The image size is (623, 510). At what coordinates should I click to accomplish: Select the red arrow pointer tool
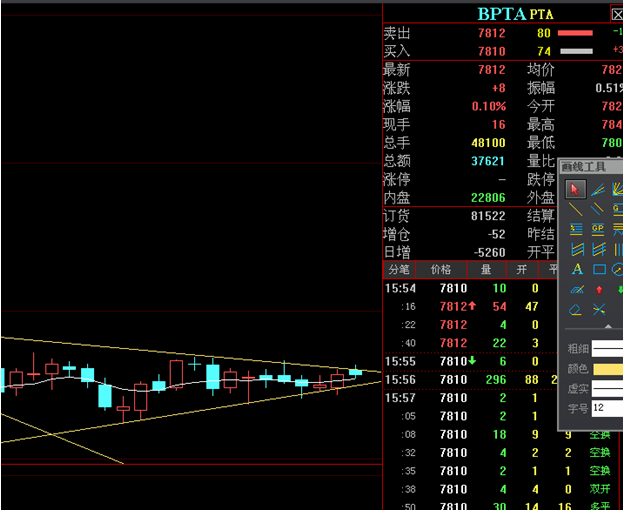click(575, 189)
